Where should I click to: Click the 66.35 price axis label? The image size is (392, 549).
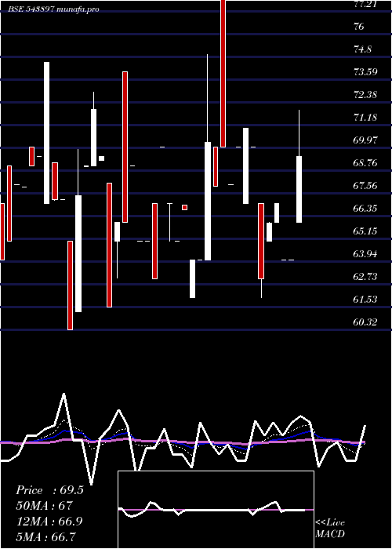click(365, 209)
